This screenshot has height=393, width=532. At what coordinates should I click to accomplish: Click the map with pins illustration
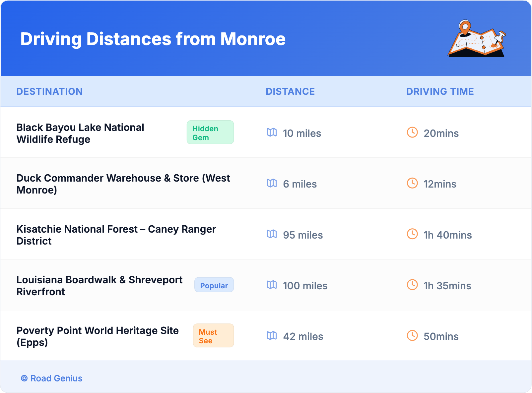(477, 39)
